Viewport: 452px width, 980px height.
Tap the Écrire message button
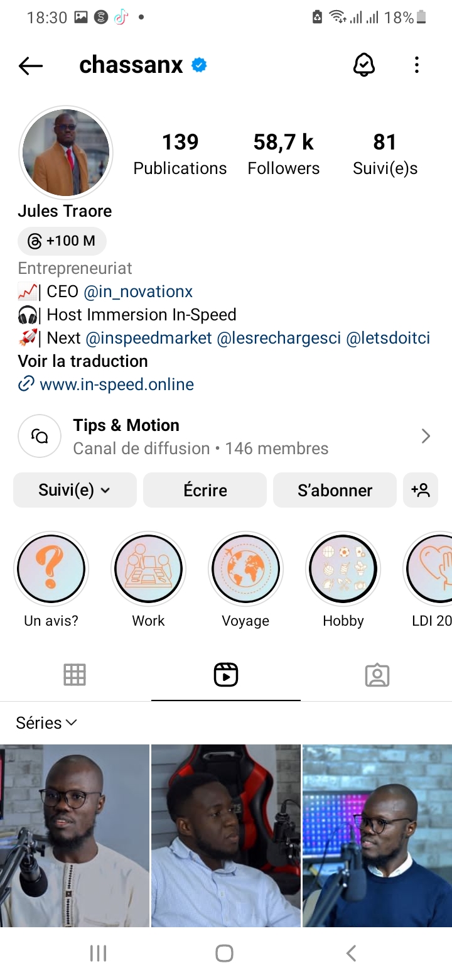(205, 490)
